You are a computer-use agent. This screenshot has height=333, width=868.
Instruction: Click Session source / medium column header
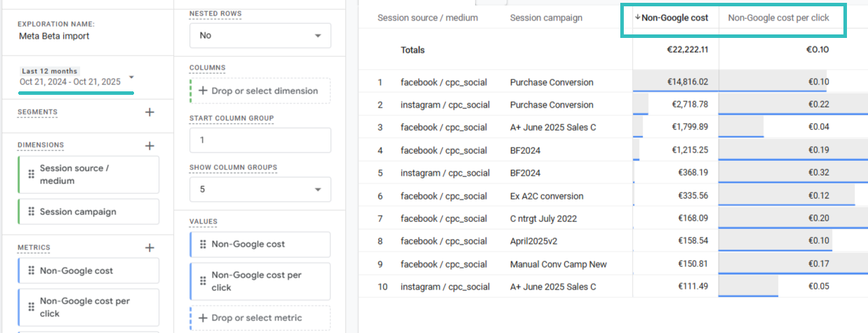pos(427,18)
